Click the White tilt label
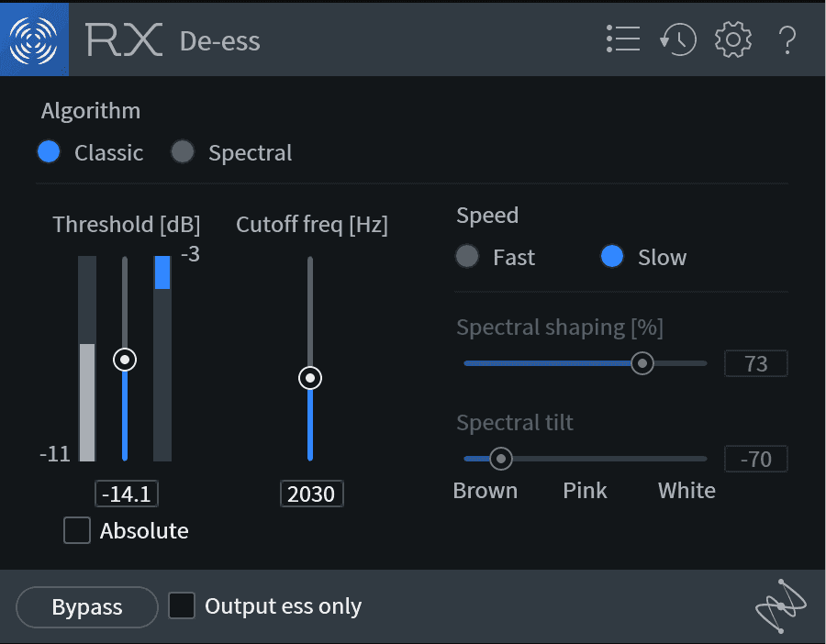This screenshot has height=644, width=826. coord(686,490)
